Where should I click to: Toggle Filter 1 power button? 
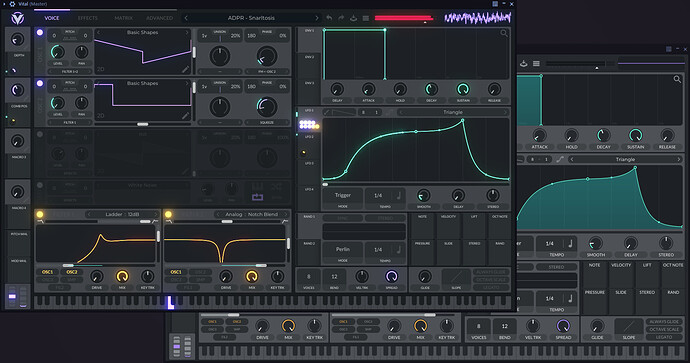click(40, 214)
